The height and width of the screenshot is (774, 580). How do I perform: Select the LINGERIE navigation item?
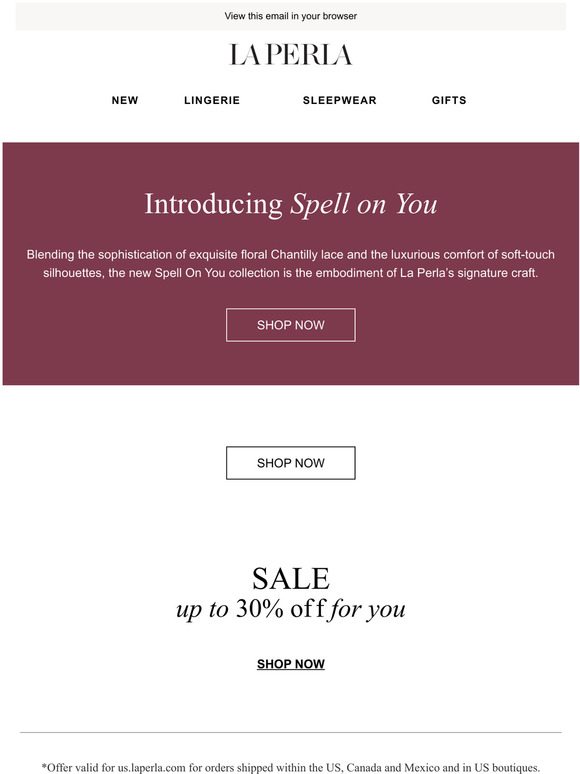(x=212, y=100)
